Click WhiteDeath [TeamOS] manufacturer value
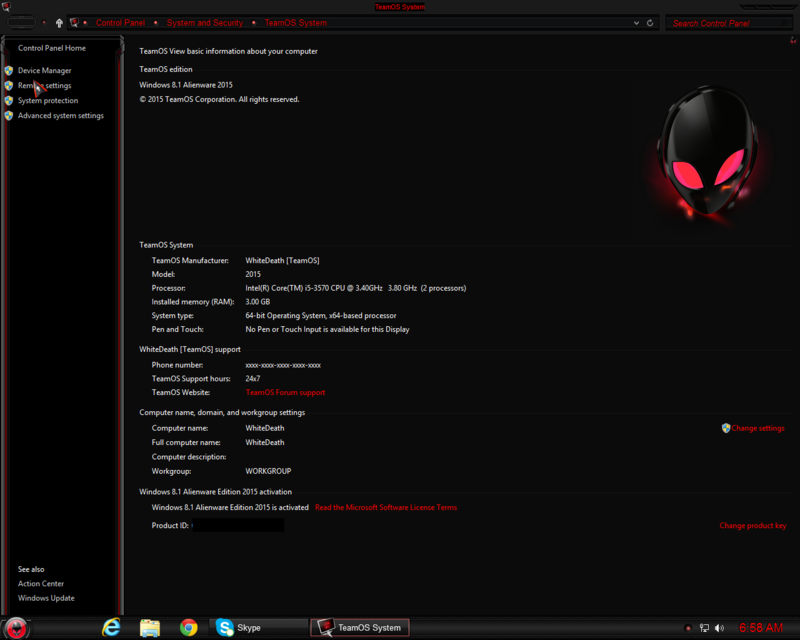Viewport: 800px width, 640px height. pos(282,261)
